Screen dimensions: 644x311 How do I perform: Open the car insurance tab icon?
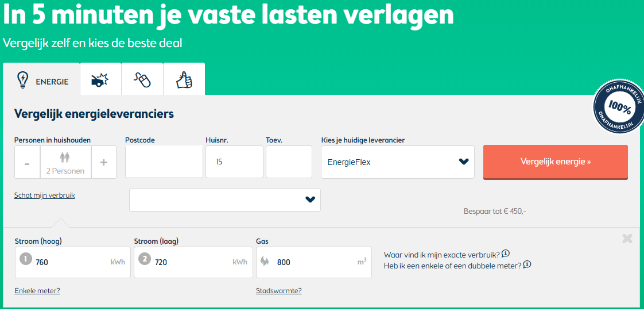coord(100,80)
